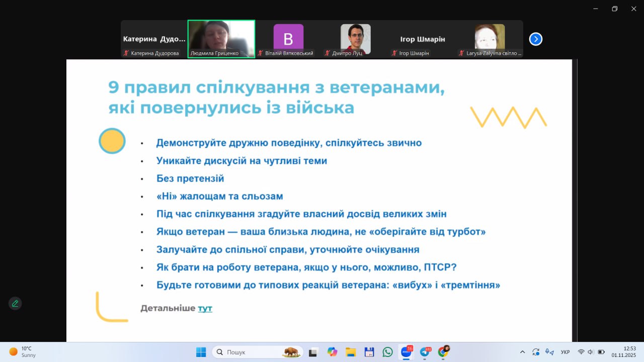This screenshot has width=644, height=362.
Task: Click the 'тут' link on slide
Action: [x=205, y=308]
